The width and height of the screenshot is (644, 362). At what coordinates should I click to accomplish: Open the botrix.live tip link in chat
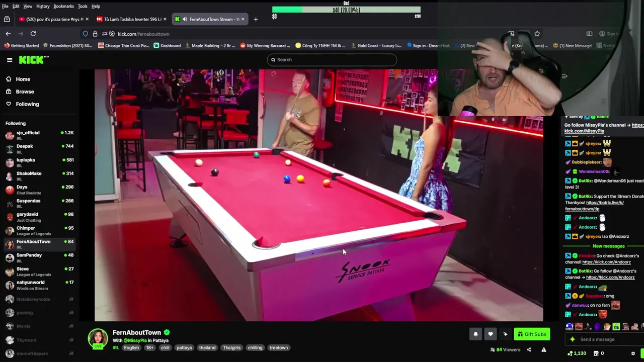(594, 206)
